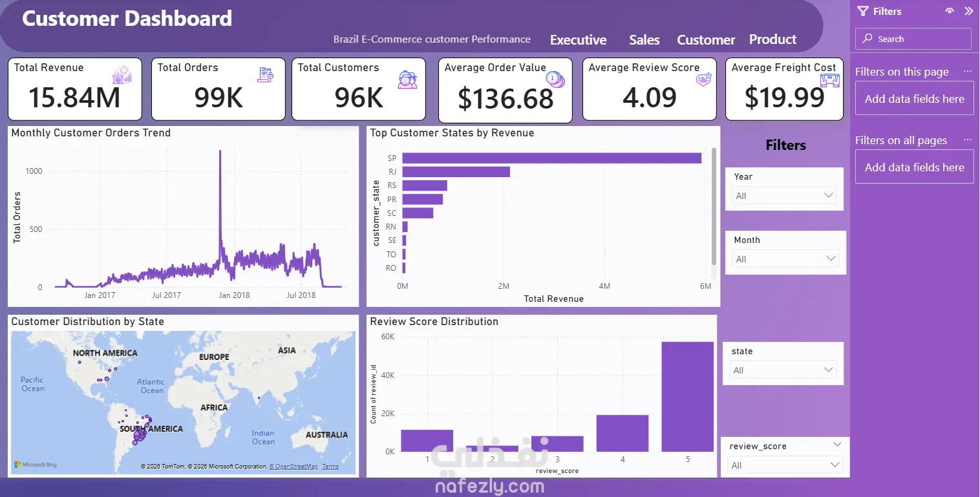Click the Average Freight Cost truck icon
980x497 pixels.
click(829, 80)
